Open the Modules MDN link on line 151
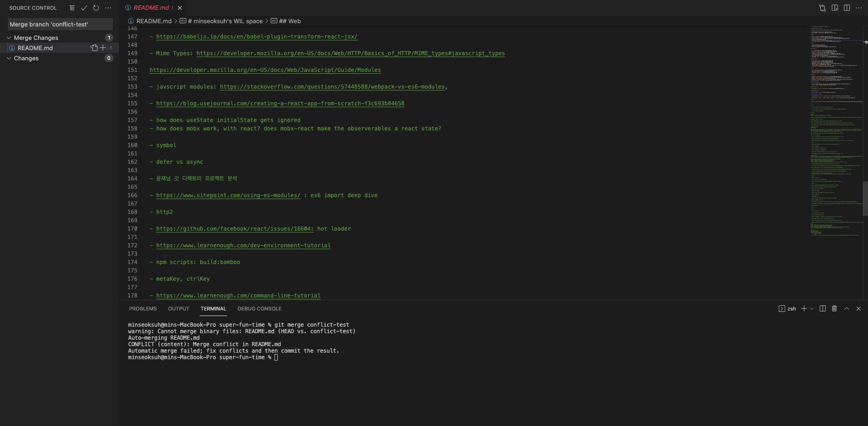The height and width of the screenshot is (426, 868). tap(265, 70)
